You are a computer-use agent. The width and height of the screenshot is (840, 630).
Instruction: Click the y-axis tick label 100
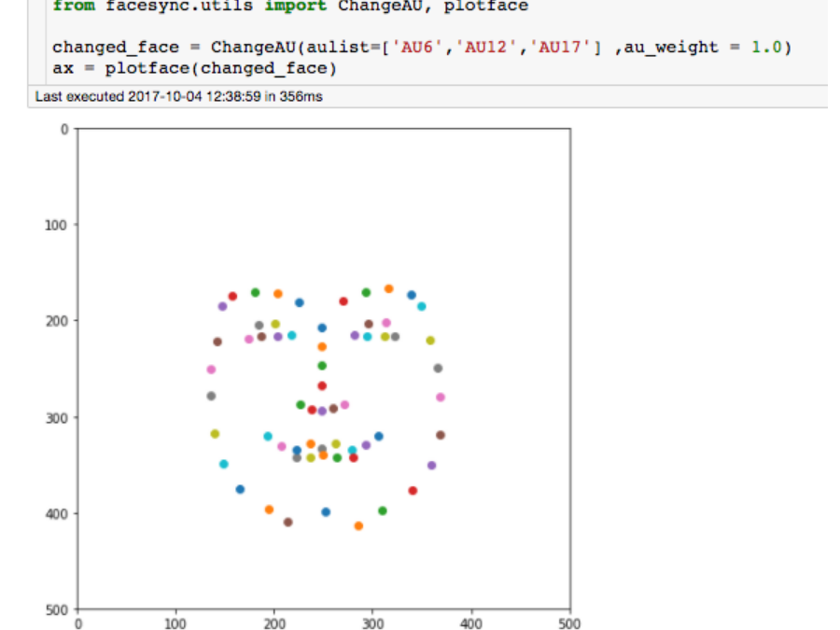pos(56,225)
